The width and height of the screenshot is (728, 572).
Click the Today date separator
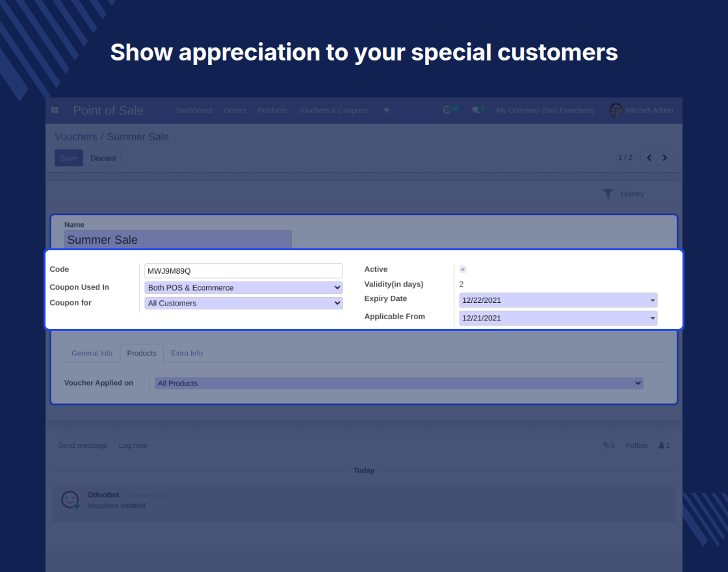363,471
